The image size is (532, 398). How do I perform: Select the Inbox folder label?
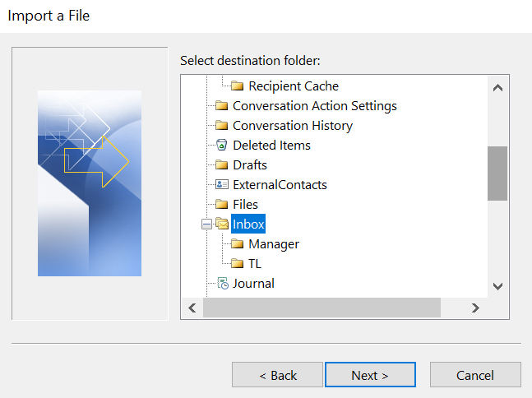coord(248,224)
